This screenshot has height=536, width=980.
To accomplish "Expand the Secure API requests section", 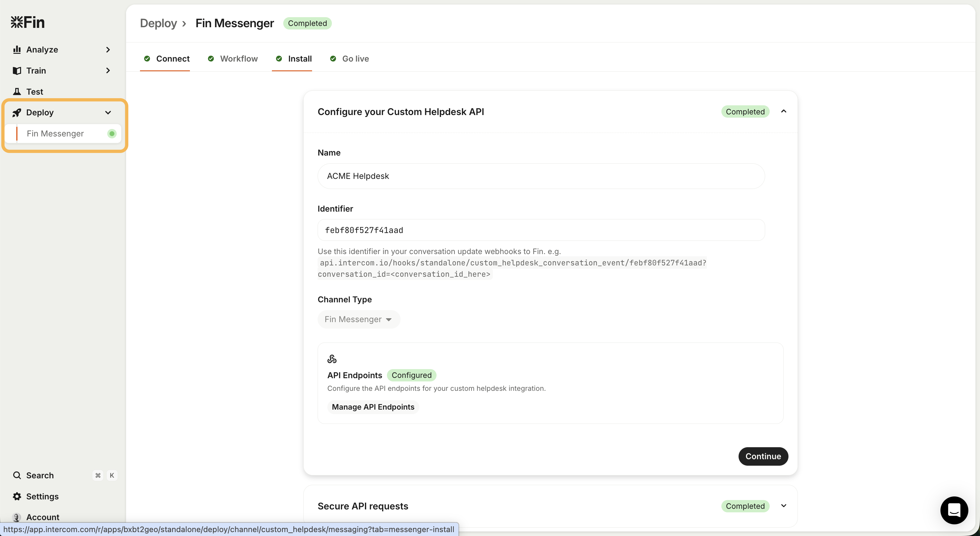I will 783,506.
